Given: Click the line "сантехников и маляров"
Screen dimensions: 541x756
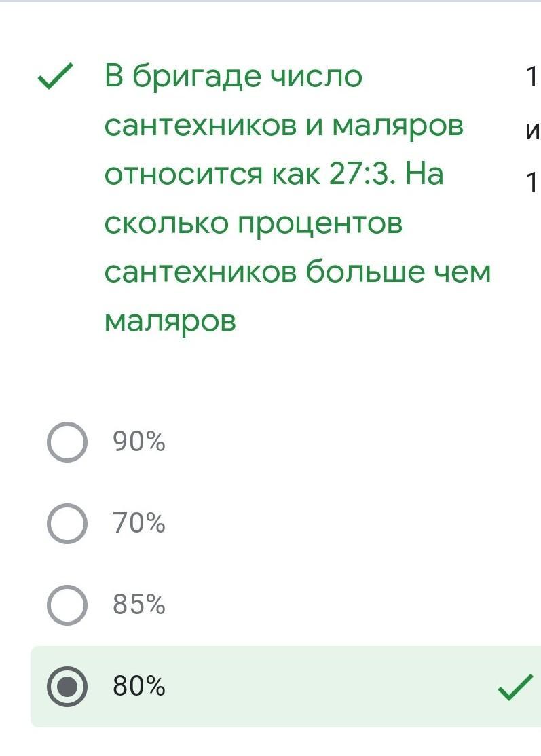Looking at the screenshot, I should coord(284,126).
